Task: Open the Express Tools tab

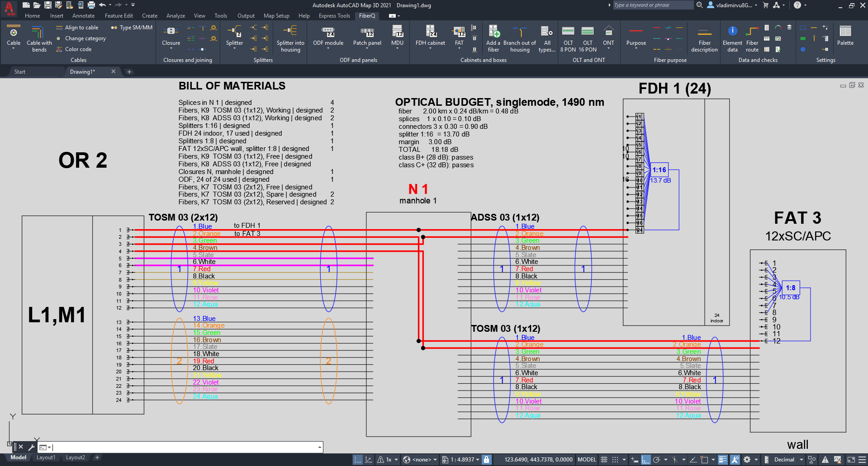Action: [334, 16]
